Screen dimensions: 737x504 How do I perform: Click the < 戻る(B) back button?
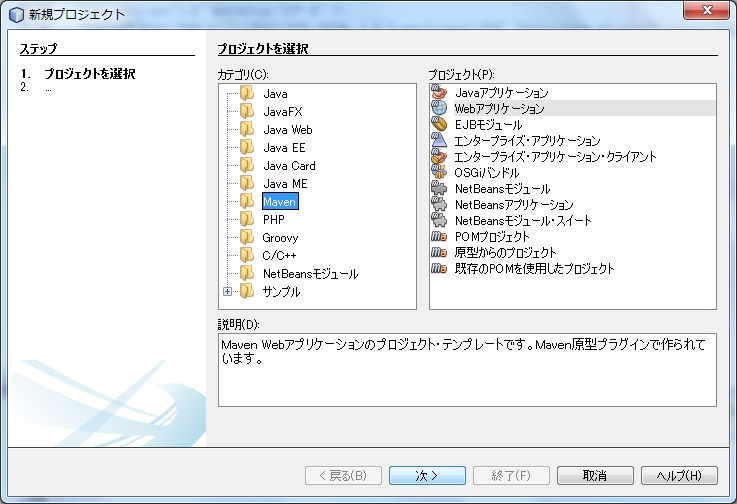click(x=343, y=475)
